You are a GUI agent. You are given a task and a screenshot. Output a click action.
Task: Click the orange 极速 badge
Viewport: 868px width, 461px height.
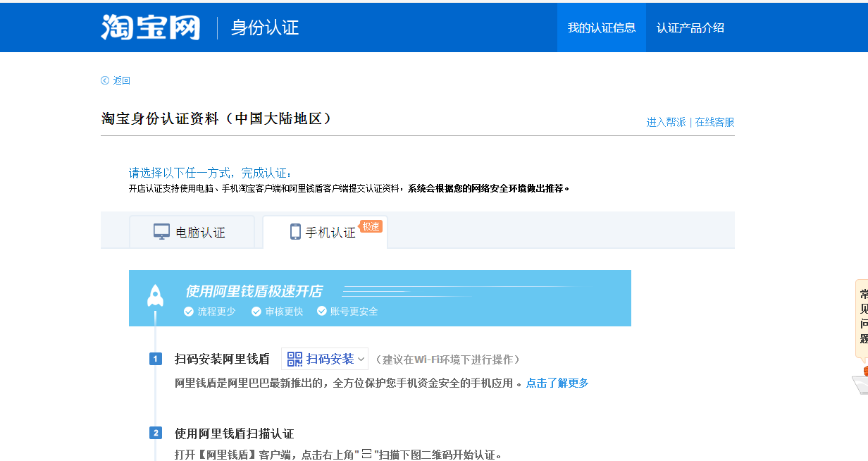click(x=371, y=226)
